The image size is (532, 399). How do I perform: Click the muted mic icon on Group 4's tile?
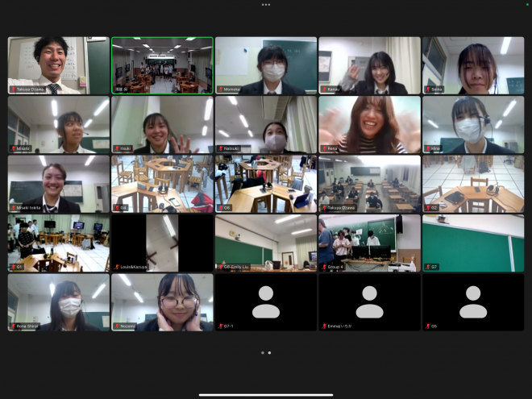tap(324, 267)
